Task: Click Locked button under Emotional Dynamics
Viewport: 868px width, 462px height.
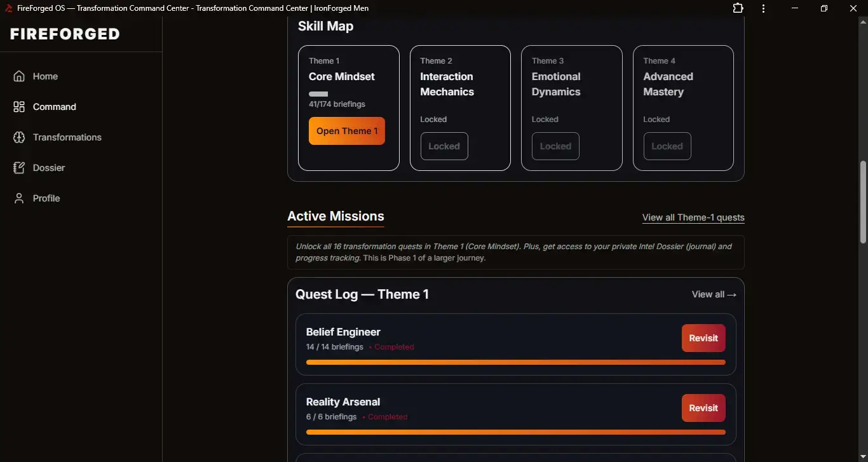Action: (555, 146)
